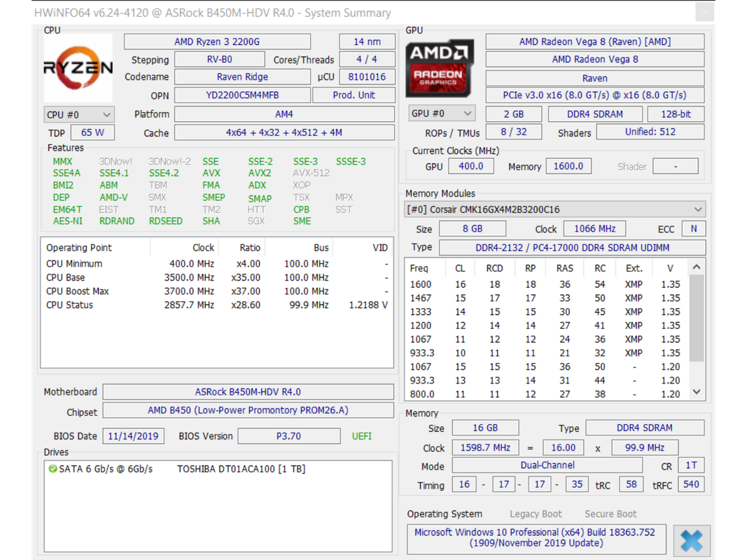Click the ECC N field

coord(694,229)
